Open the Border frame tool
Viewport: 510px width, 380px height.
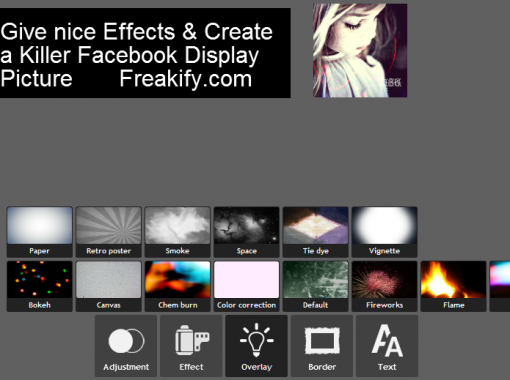(x=322, y=346)
